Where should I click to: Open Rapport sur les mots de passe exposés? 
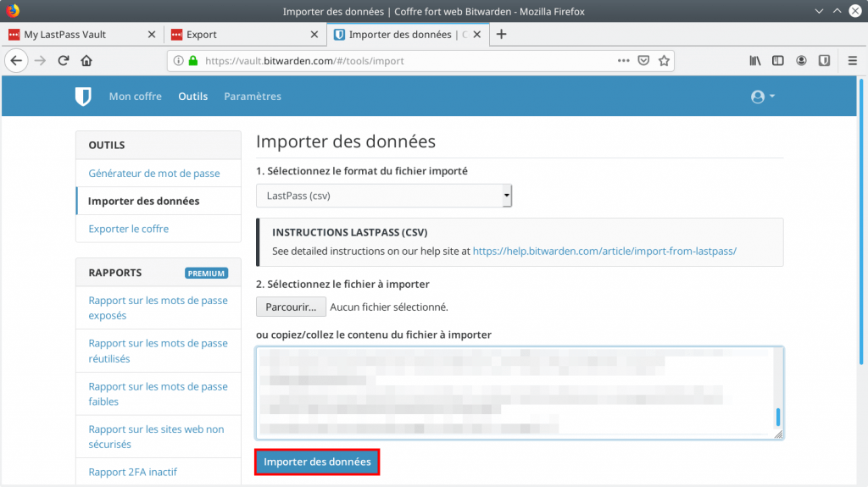pos(158,307)
